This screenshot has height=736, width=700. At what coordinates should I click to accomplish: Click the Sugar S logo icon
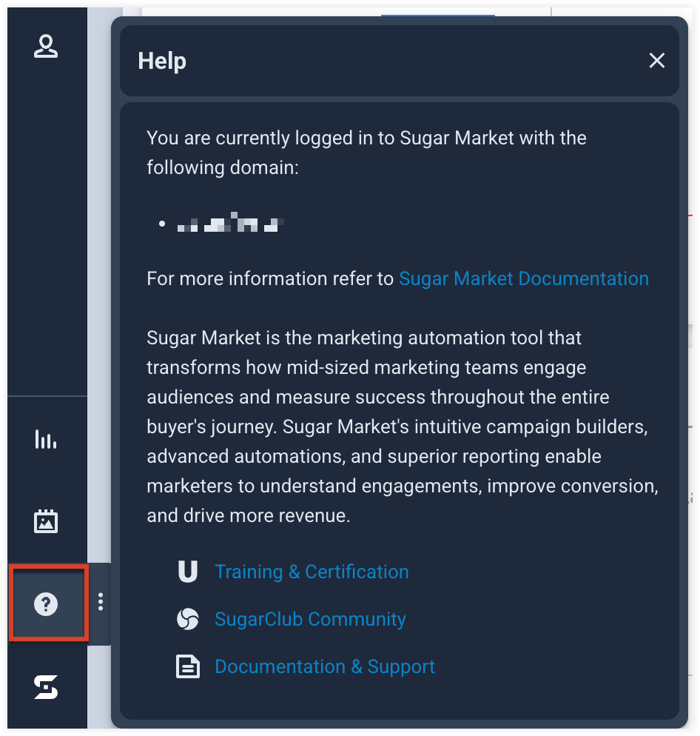coord(46,686)
